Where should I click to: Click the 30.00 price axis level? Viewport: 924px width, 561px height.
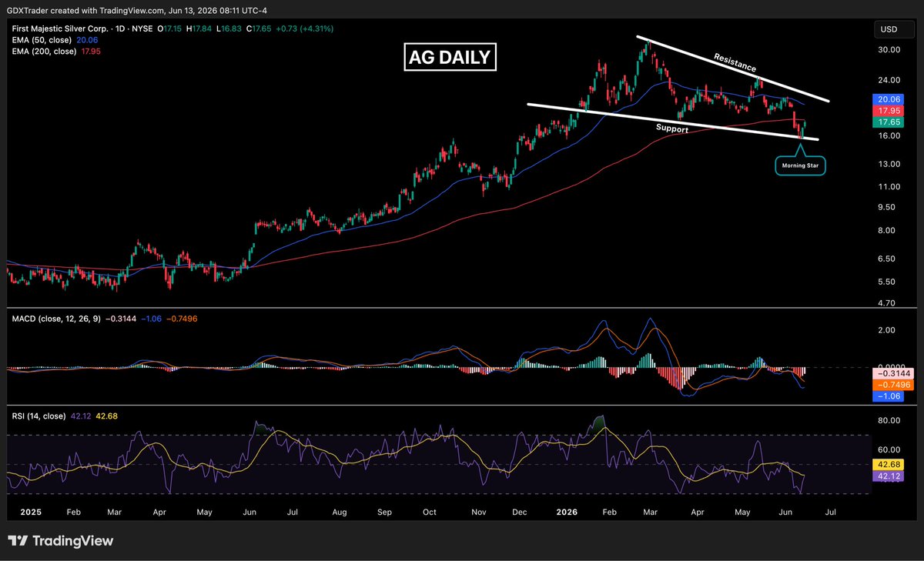(x=890, y=50)
